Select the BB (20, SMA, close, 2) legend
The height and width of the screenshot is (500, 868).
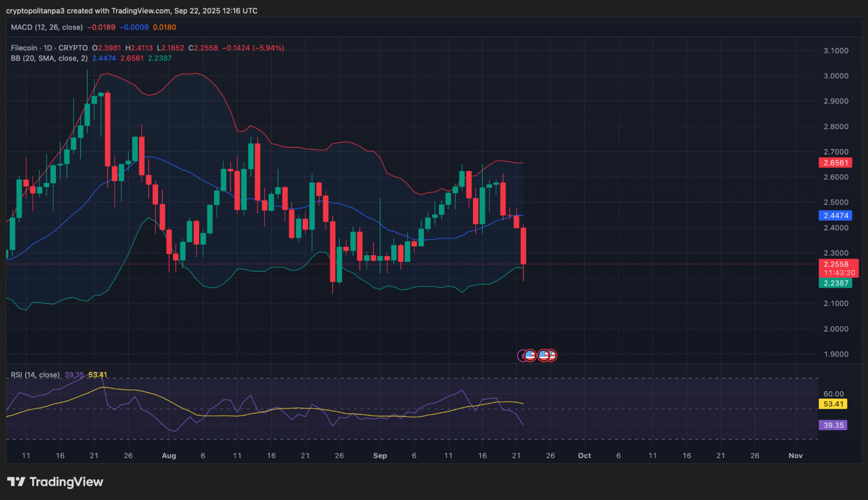(49, 58)
